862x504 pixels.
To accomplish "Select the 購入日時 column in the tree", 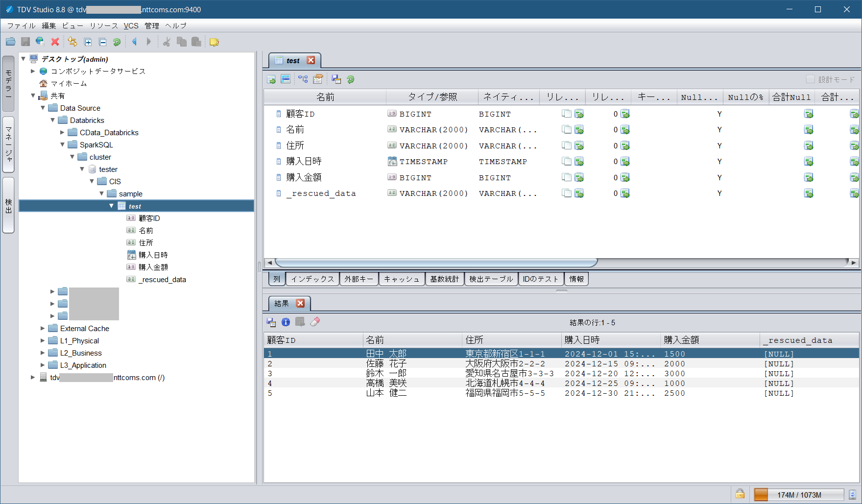I will point(153,255).
